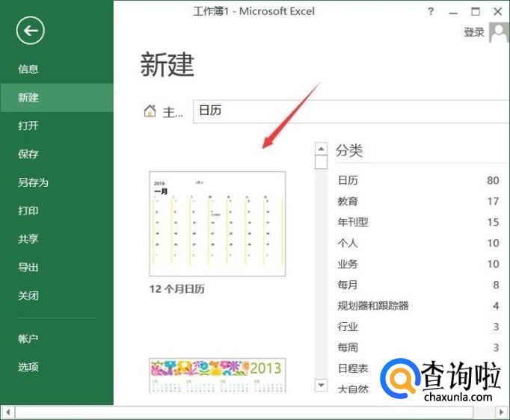Click the home icon beside search box
510x420 pixels.
pos(150,111)
